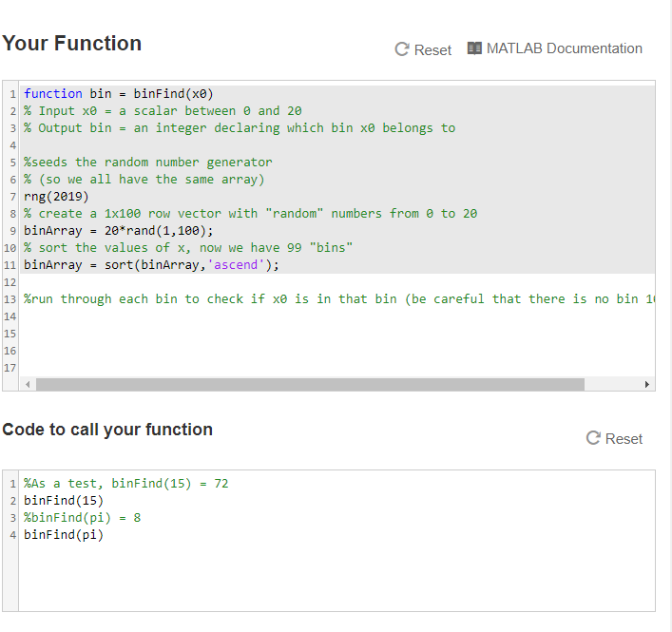Place cursor on empty line 17 of function editor
672x632 pixels.
[336, 368]
